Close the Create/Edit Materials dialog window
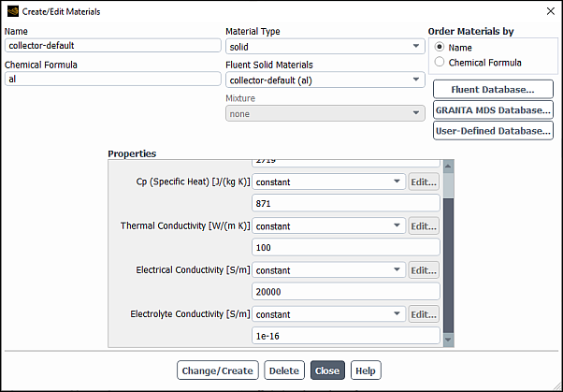The height and width of the screenshot is (392, 563). point(548,11)
